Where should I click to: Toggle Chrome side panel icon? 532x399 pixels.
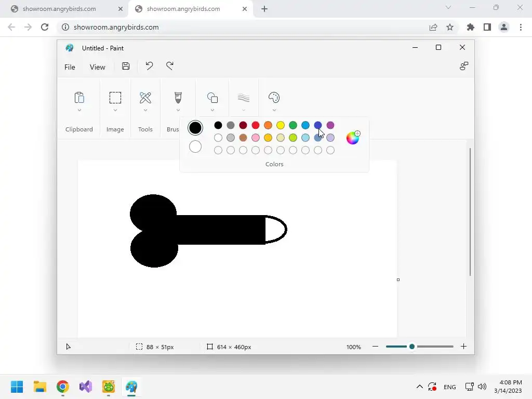point(487,27)
